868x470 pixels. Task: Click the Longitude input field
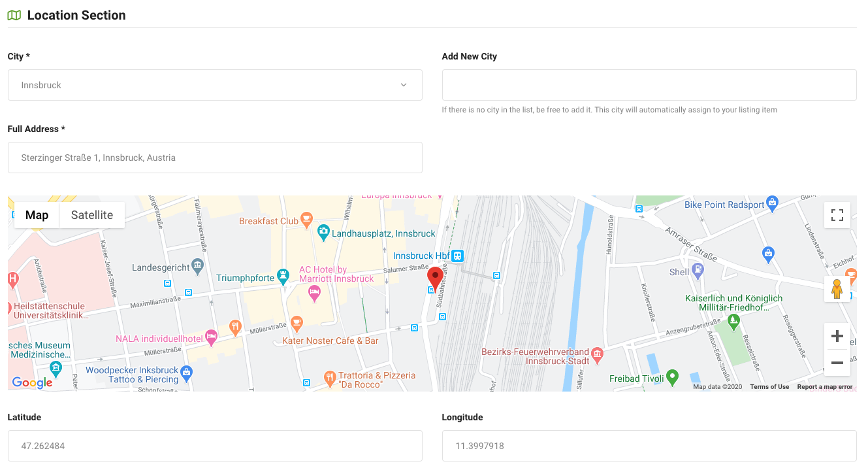point(649,446)
